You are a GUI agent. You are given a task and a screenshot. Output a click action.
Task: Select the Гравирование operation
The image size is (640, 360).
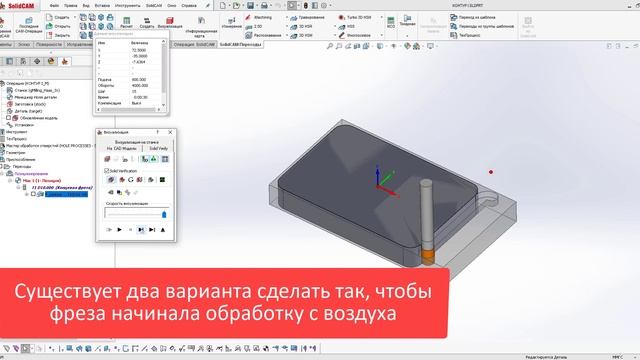(x=307, y=18)
